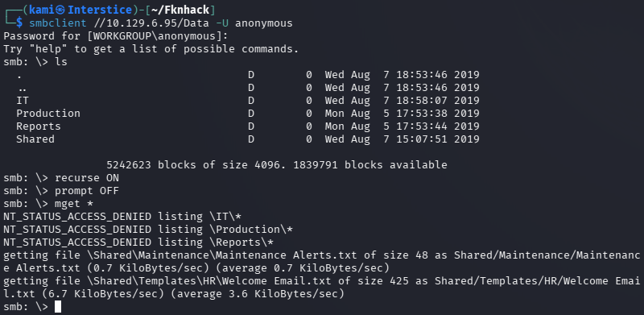644x315 pixels.
Task: Click the 'prompt OFF' command line
Action: pyautogui.click(x=61, y=191)
